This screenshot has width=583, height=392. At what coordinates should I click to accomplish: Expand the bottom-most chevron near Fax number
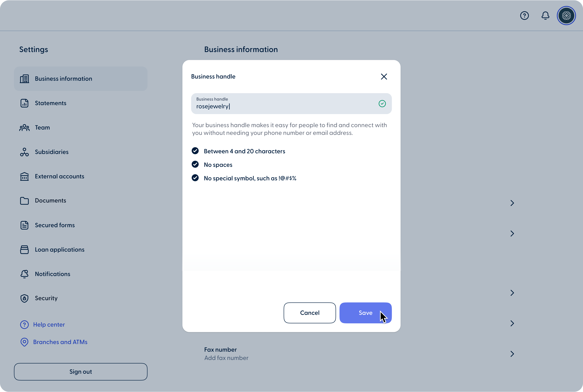tap(512, 354)
